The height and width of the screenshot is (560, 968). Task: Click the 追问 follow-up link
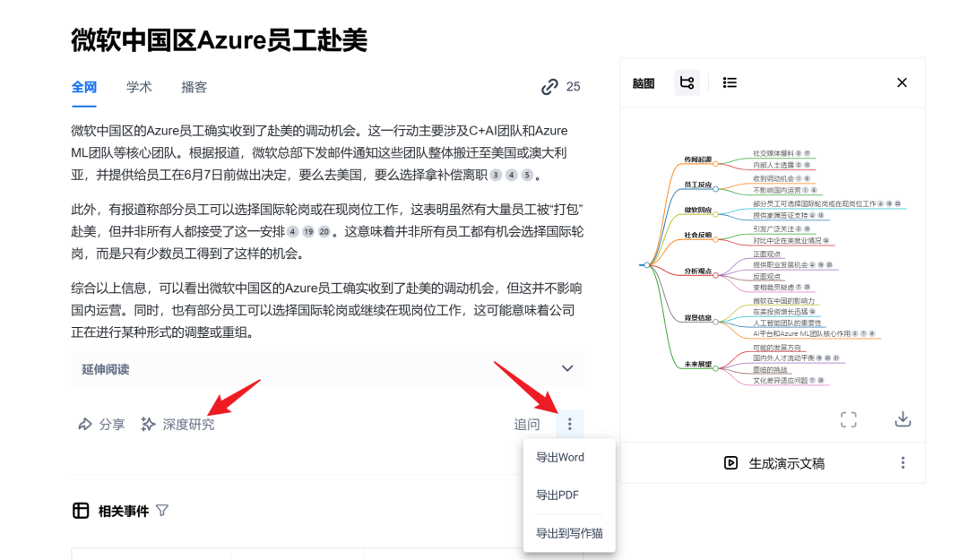click(527, 425)
